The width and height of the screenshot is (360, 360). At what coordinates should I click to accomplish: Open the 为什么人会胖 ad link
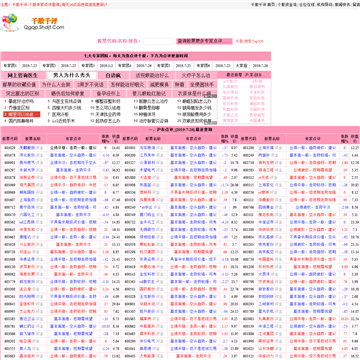pos(56,85)
